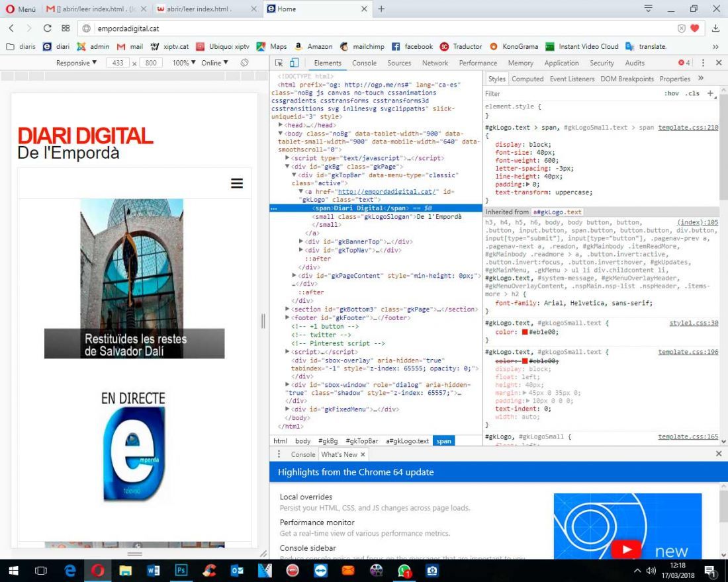Expand the gkTopNav div node
This screenshot has width=728, height=582.
(x=301, y=250)
